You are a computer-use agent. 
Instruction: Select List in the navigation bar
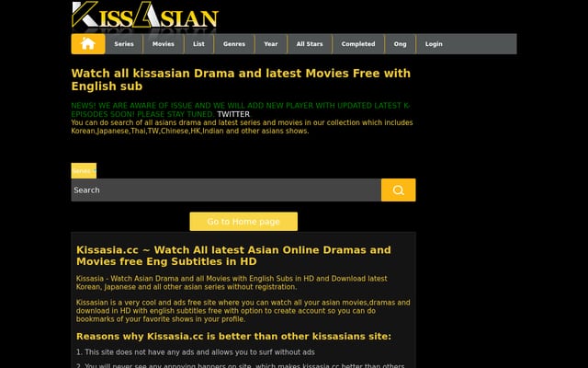198,44
